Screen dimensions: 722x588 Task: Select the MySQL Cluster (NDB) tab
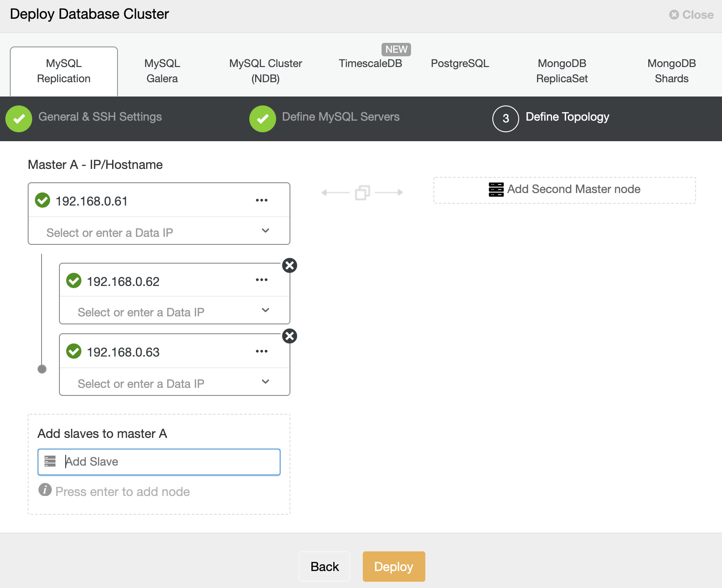pyautogui.click(x=265, y=71)
